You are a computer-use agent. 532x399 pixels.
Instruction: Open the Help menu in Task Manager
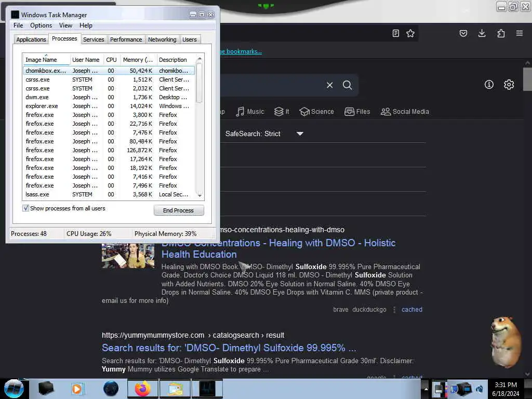(x=86, y=25)
